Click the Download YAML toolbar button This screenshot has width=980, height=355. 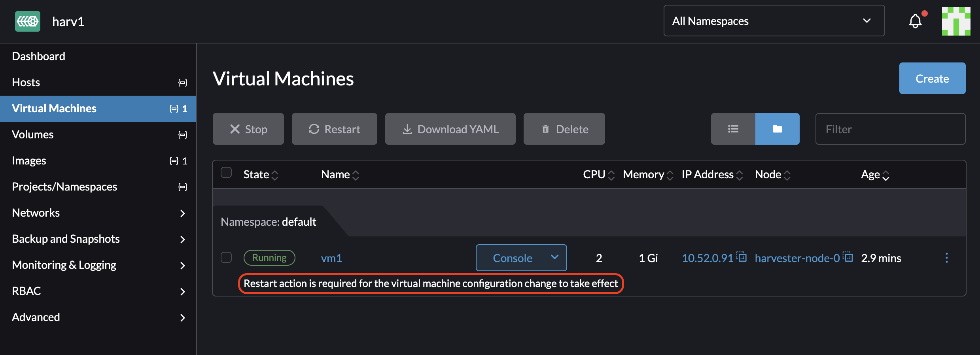coord(450,129)
